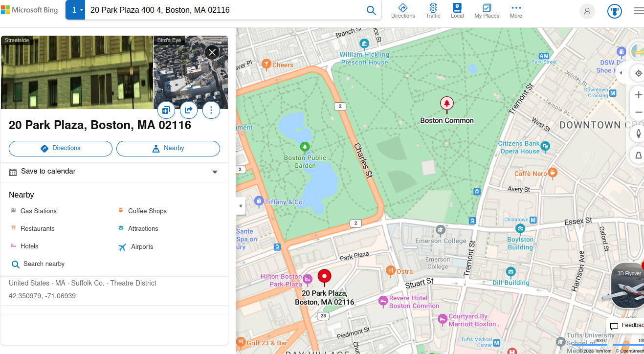Open the Streetside thumbnail view
The width and height of the screenshot is (644, 354).
[77, 72]
